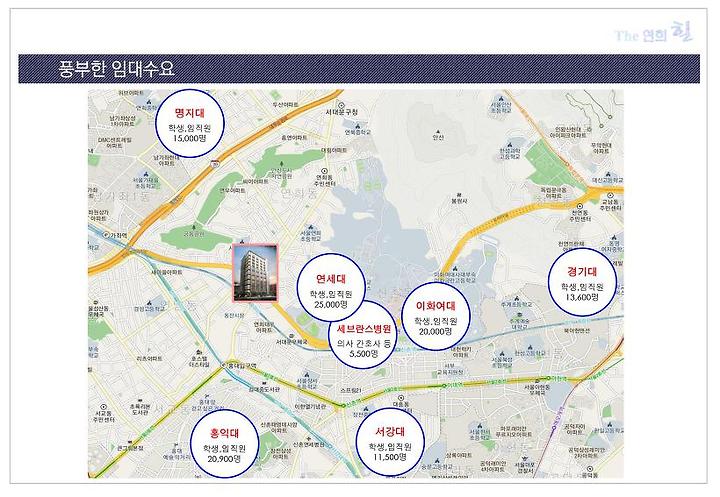The height and width of the screenshot is (497, 720).
Task: Click the 연희동 주민센터 map marker
Action: pyautogui.click(x=326, y=177)
